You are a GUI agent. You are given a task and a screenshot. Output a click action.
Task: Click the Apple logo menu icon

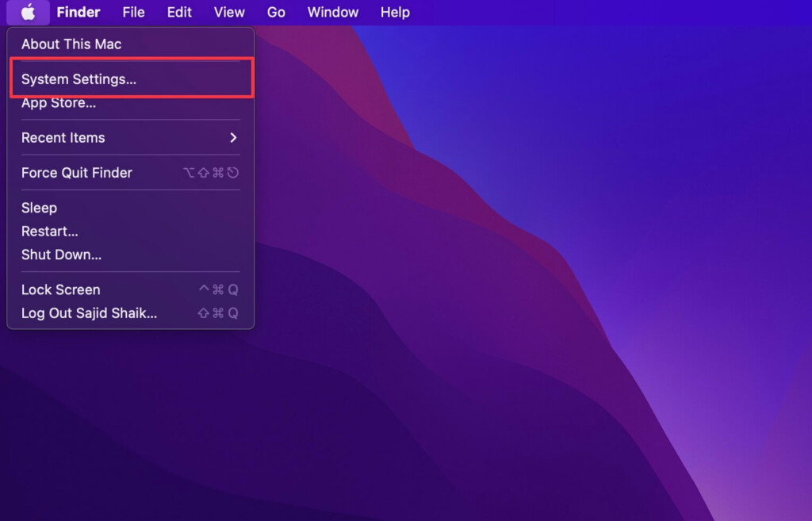coord(28,12)
